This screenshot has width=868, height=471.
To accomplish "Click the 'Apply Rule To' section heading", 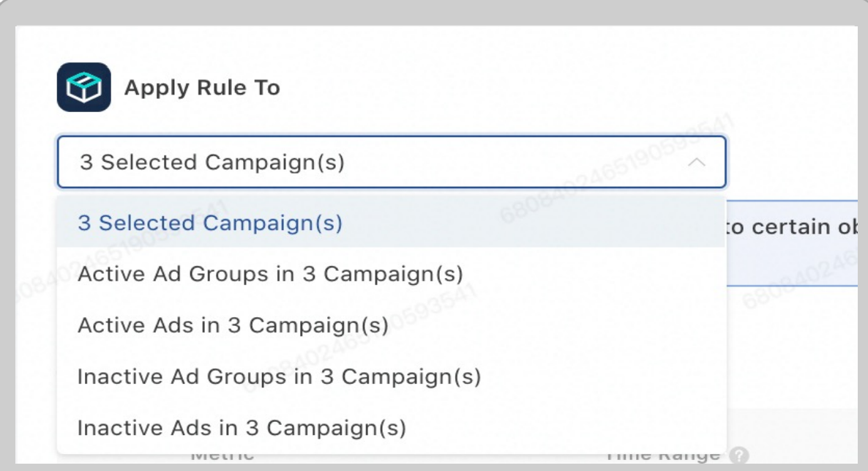I will (202, 88).
